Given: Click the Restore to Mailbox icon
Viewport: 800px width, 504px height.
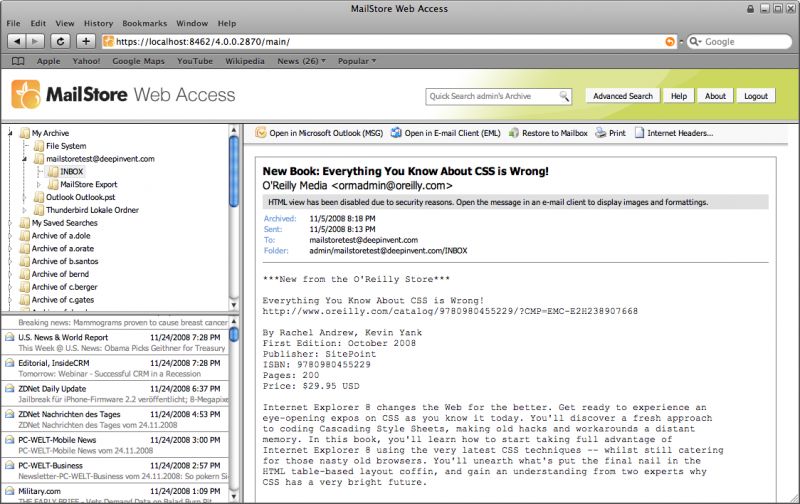Looking at the screenshot, I should pos(514,133).
